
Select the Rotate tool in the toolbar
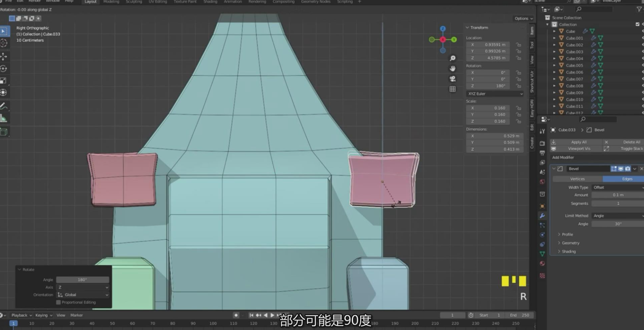(x=4, y=69)
